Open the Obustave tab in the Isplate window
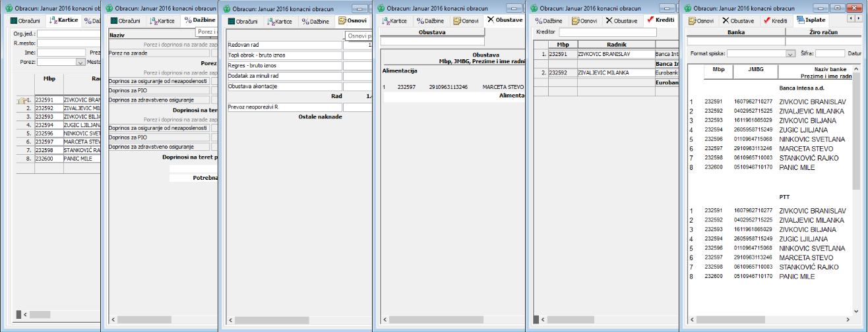The image size is (868, 332). coord(739,21)
